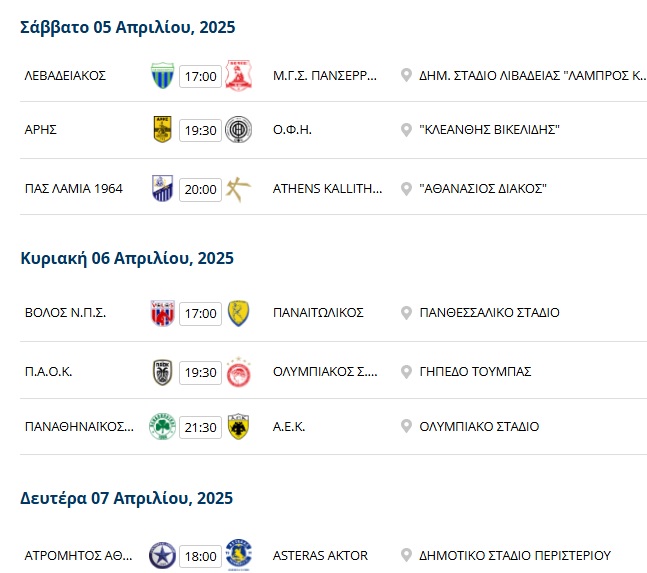This screenshot has height=573, width=647.
Task: Click the green Panathinaikos shamrock logo
Action: tap(163, 427)
